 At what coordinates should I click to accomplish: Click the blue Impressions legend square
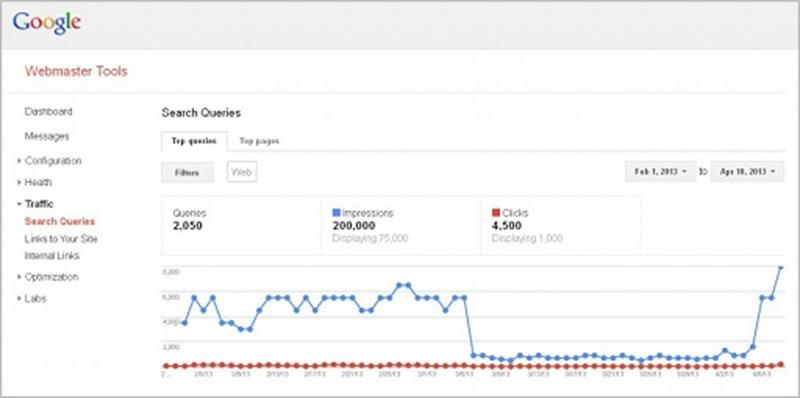(336, 213)
